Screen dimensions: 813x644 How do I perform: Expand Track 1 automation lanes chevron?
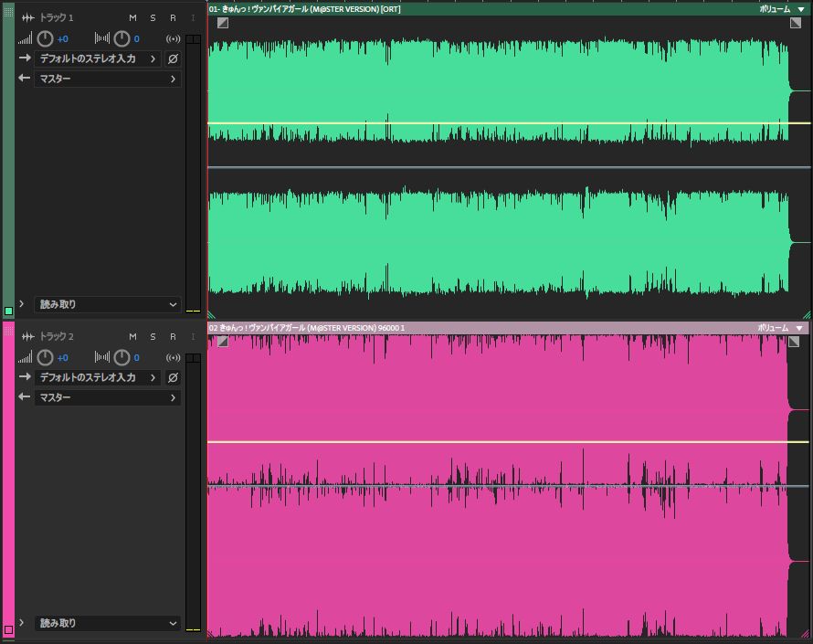point(21,304)
